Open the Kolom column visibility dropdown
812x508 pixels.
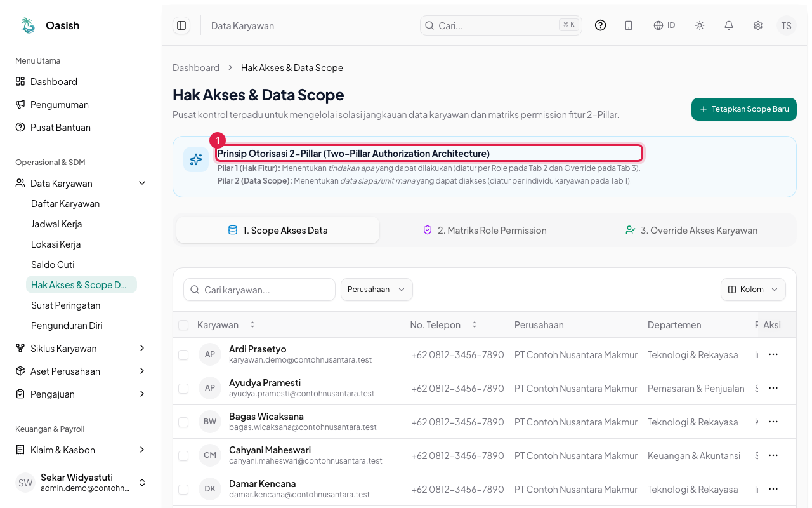(x=753, y=290)
